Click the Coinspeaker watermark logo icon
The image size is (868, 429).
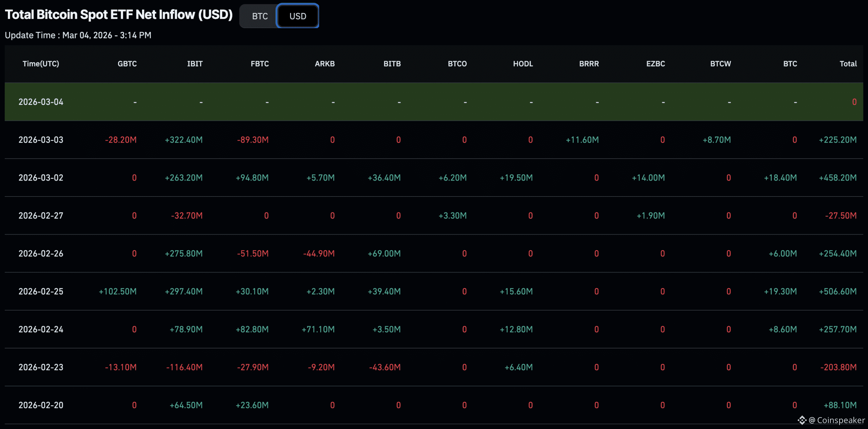pos(802,420)
